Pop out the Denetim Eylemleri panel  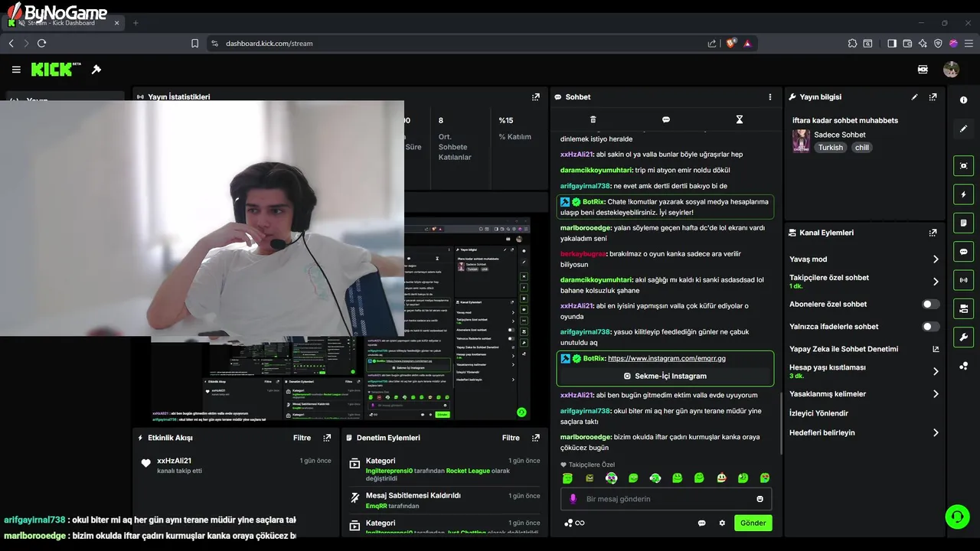(535, 438)
